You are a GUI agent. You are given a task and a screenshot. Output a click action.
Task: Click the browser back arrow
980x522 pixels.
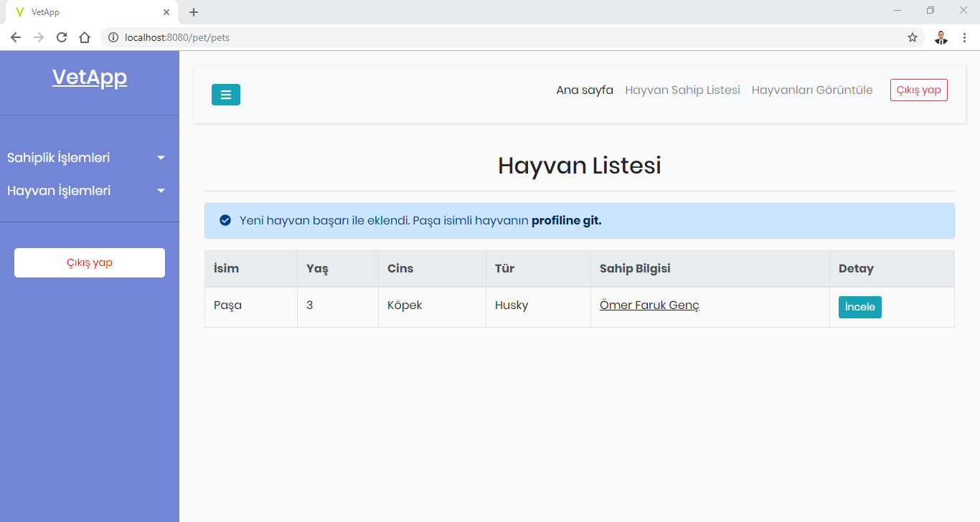(x=16, y=37)
